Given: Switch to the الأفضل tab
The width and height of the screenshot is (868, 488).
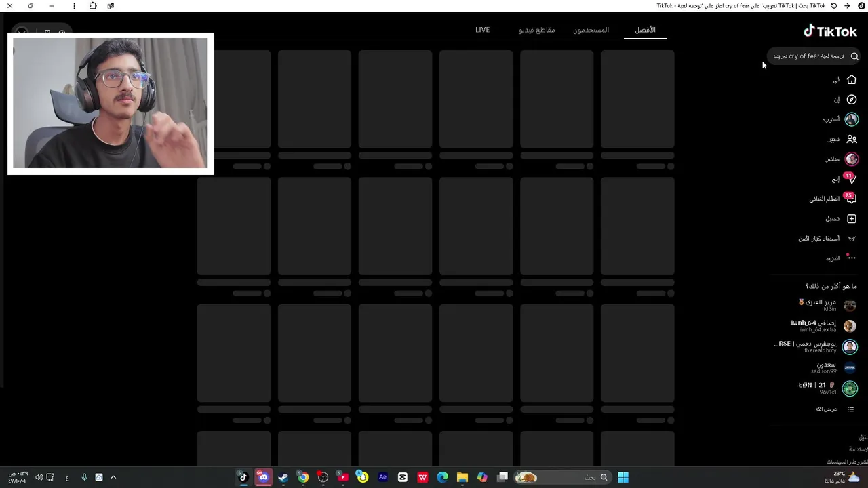Looking at the screenshot, I should pos(645,30).
